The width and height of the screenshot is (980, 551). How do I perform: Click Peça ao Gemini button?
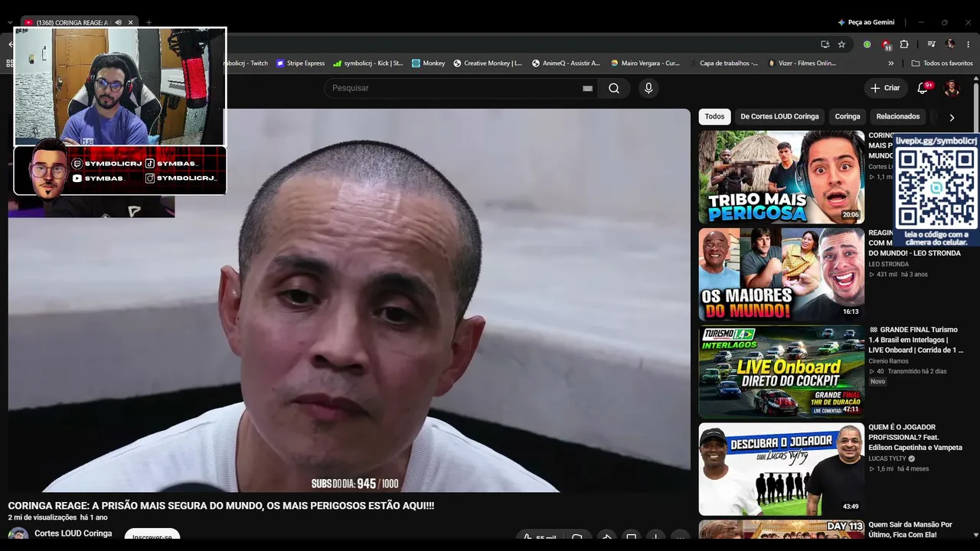(x=866, y=22)
